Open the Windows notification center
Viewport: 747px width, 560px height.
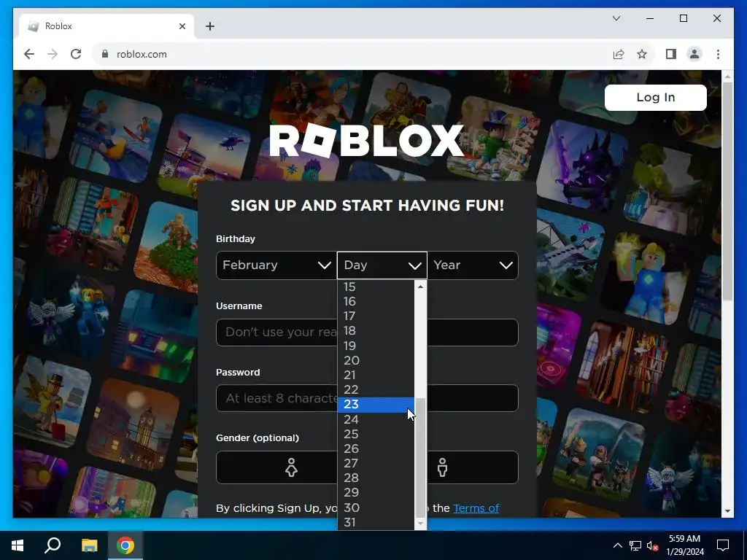pos(723,545)
